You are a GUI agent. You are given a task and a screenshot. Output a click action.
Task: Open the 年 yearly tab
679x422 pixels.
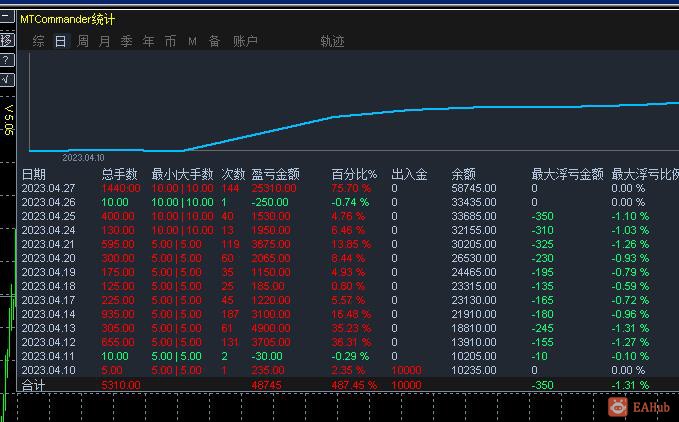(x=149, y=41)
